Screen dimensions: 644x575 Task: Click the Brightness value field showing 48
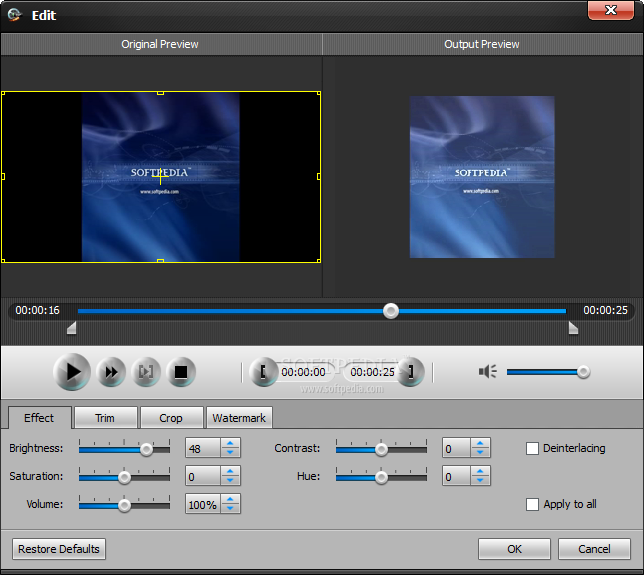coord(203,448)
